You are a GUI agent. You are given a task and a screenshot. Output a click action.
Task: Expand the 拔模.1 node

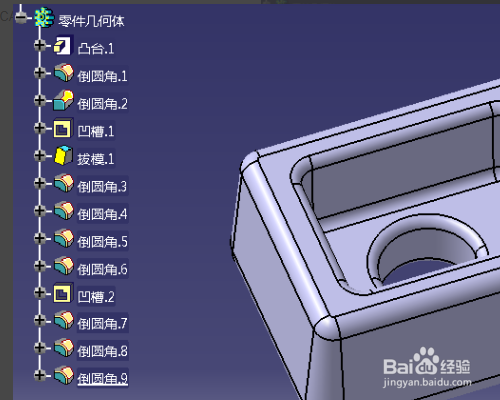(40, 155)
